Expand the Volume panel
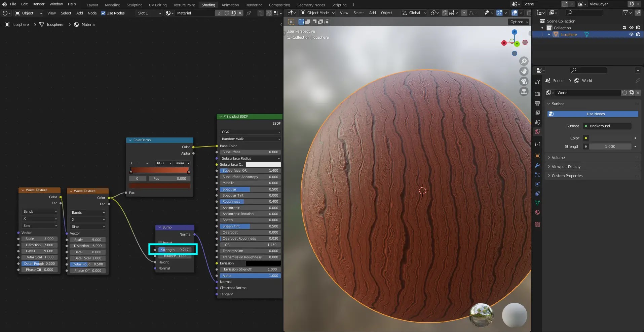644x332 pixels. tap(558, 158)
